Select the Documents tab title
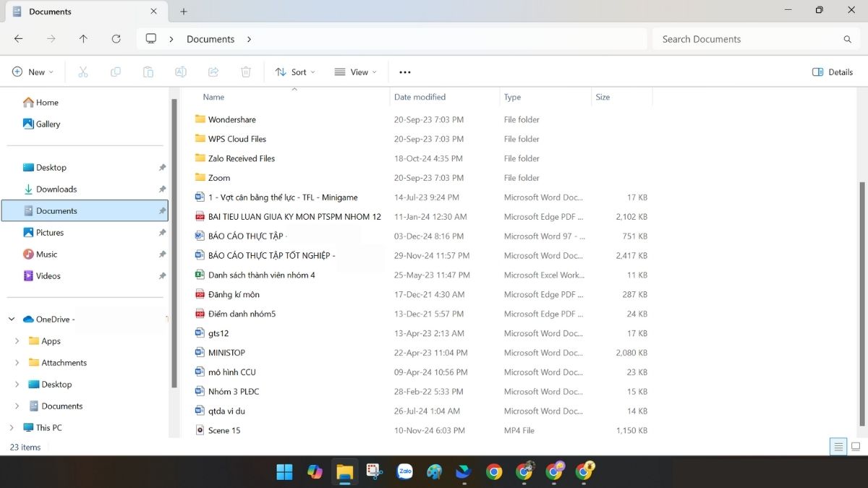Image resolution: width=868 pixels, height=488 pixels. (x=50, y=12)
